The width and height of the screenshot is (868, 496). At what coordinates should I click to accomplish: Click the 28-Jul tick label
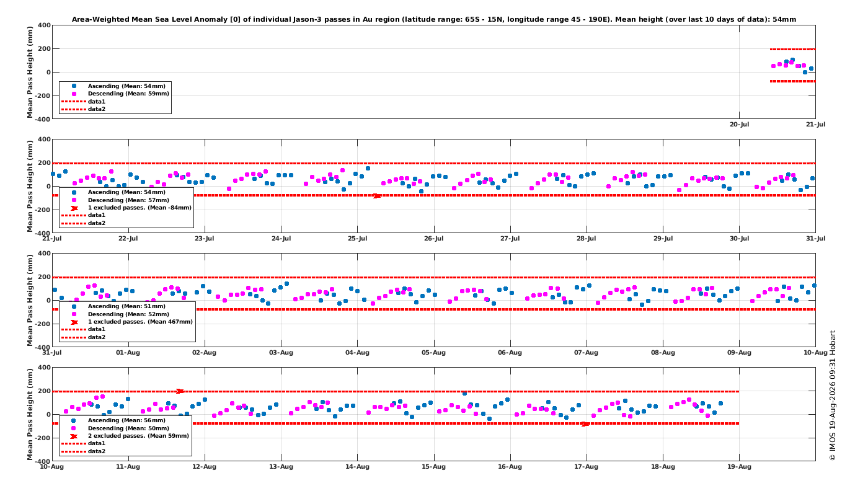587,239
